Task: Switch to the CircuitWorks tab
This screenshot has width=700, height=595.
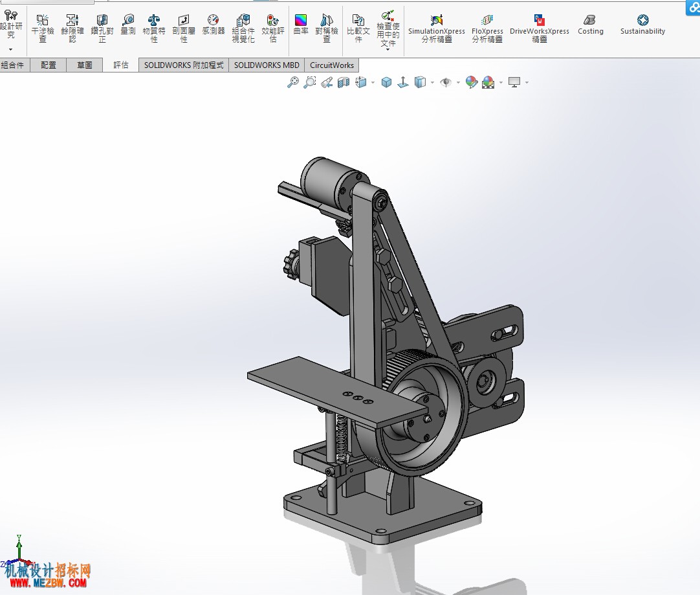Action: (x=332, y=65)
